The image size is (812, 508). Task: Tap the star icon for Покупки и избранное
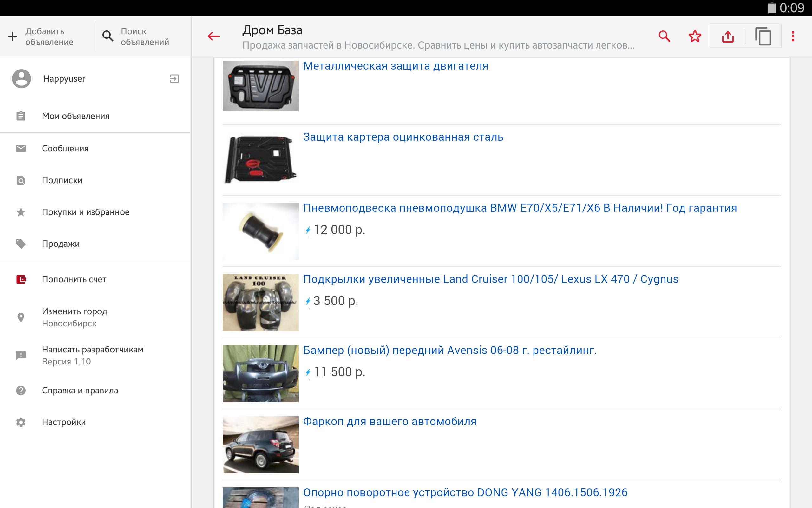[21, 212]
